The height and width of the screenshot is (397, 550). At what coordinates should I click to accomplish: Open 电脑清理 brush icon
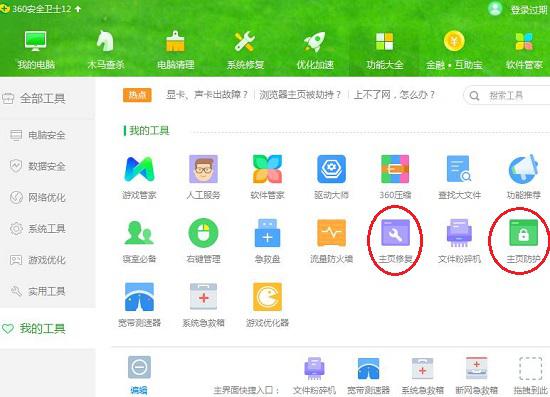pos(175,50)
